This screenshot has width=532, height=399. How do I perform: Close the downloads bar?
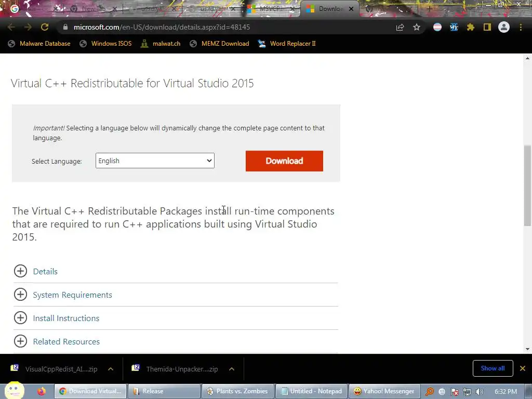coord(523,368)
